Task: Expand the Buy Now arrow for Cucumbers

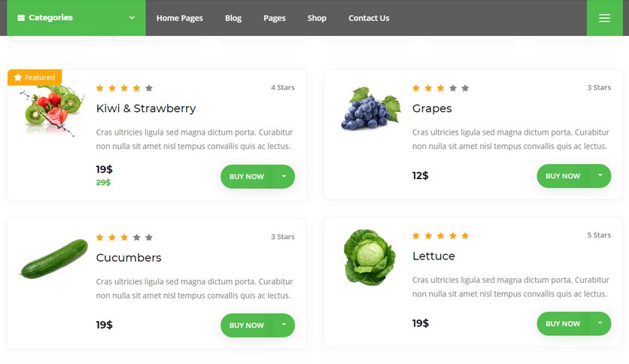Action: [284, 325]
